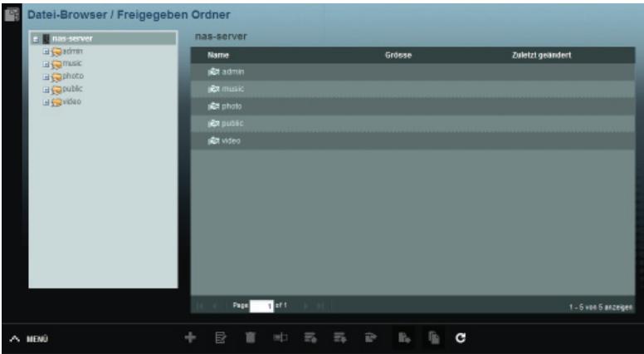Click the music folder icon in list
Viewport: 644px width, 354px height.
point(213,89)
